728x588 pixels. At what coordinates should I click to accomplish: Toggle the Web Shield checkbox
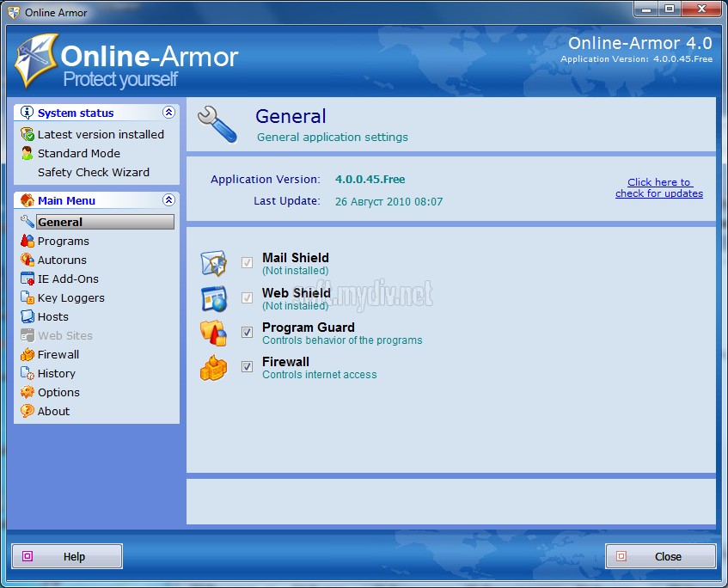click(x=247, y=297)
